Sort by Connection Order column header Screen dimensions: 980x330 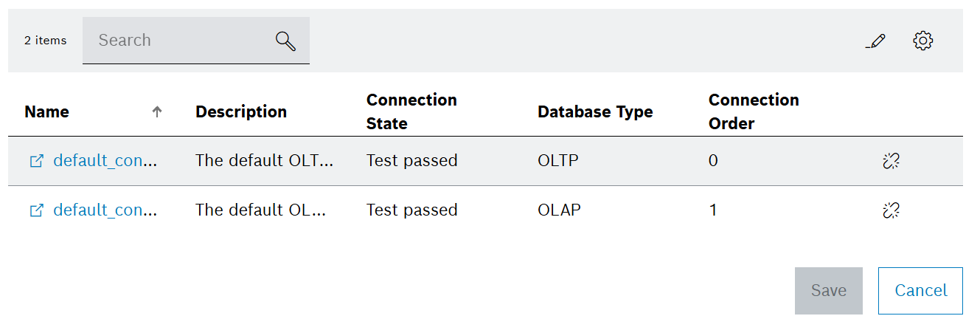754,111
